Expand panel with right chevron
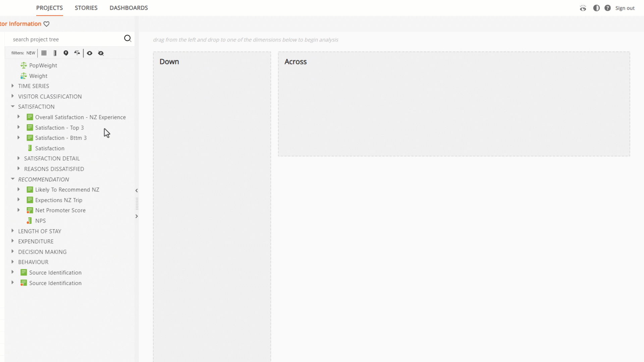644x362 pixels. pos(137,216)
